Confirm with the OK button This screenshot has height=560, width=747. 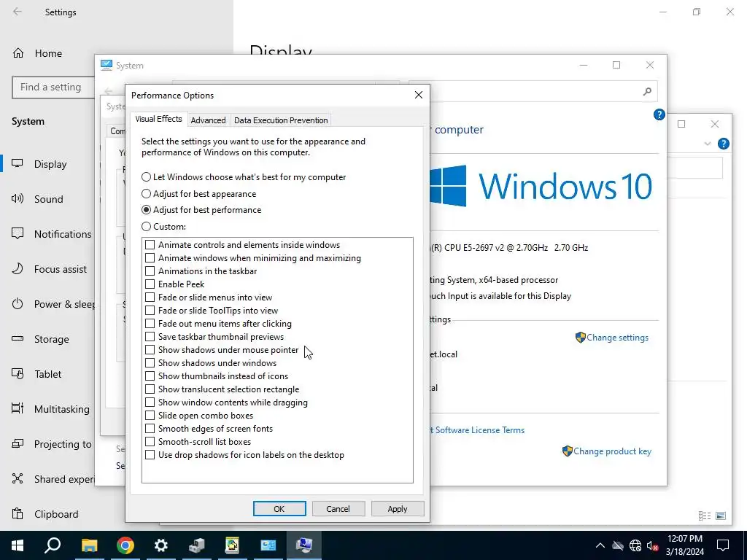point(279,508)
